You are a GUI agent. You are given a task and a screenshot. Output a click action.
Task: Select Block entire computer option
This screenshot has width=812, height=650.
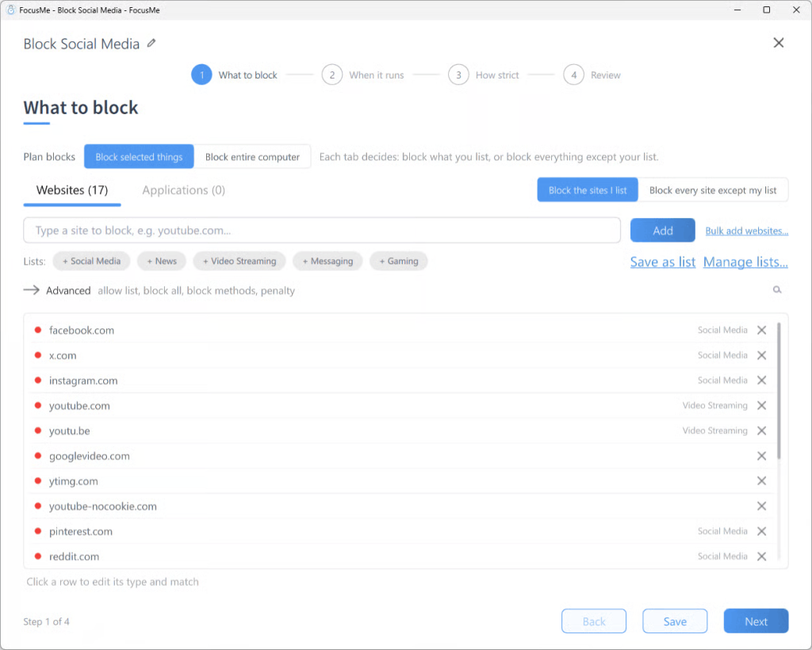(x=252, y=157)
